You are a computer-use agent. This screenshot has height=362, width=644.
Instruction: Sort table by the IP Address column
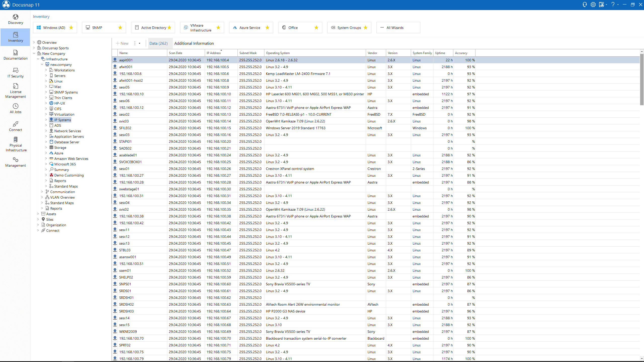point(221,53)
